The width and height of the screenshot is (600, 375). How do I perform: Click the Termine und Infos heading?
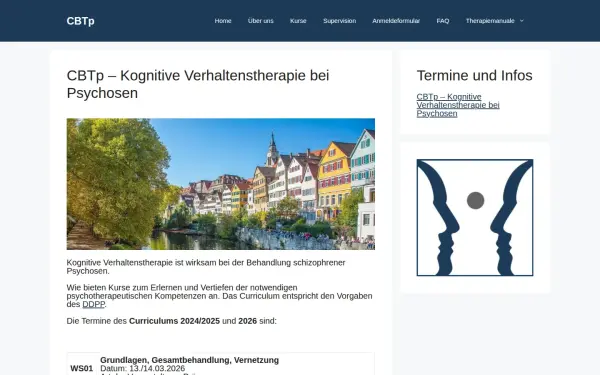coord(474,75)
